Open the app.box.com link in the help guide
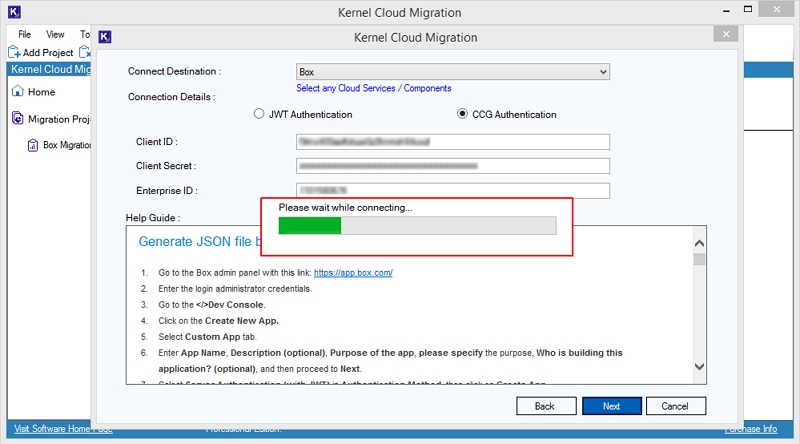Image resolution: width=800 pixels, height=444 pixels. coord(353,273)
